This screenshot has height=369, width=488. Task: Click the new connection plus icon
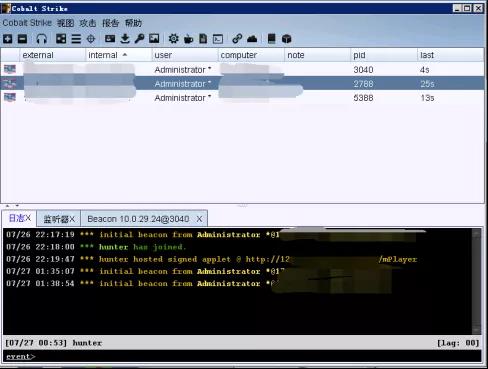pos(8,39)
